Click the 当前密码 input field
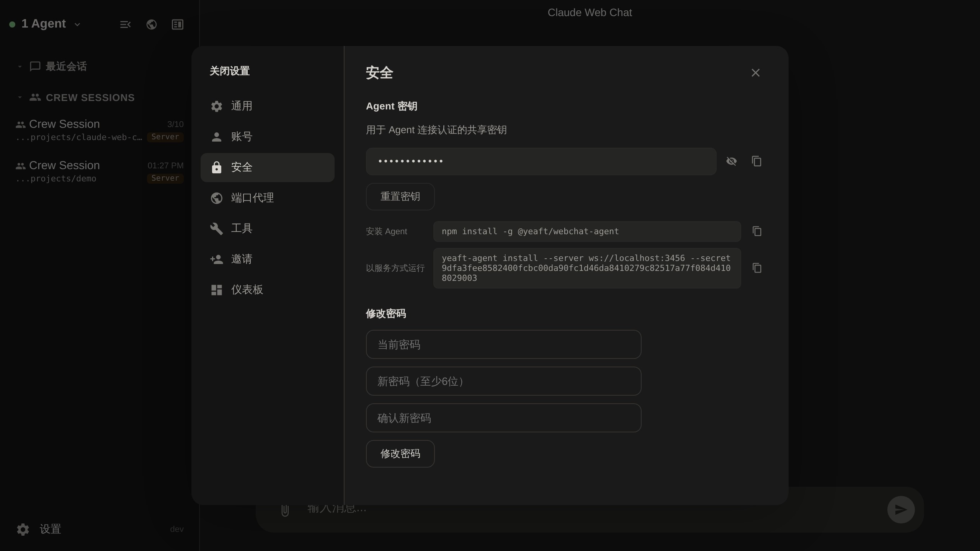The image size is (980, 551). [x=503, y=344]
